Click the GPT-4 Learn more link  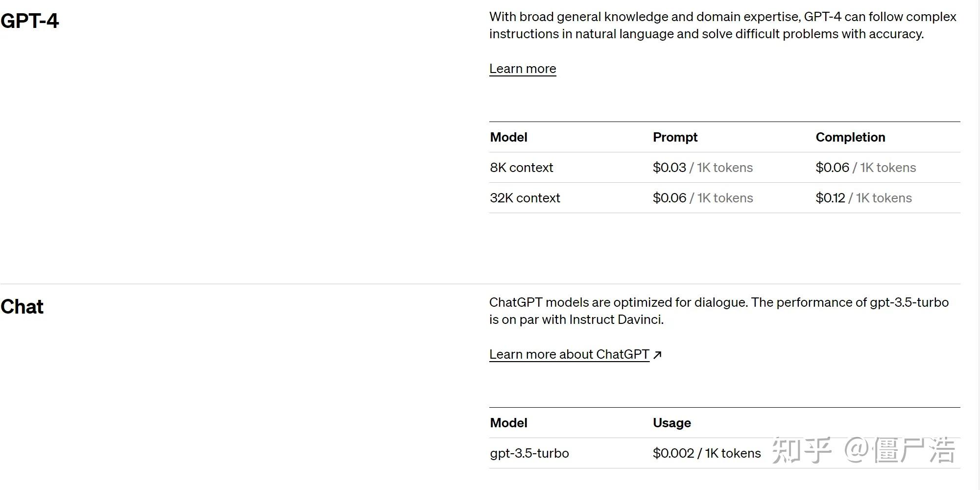pos(523,69)
